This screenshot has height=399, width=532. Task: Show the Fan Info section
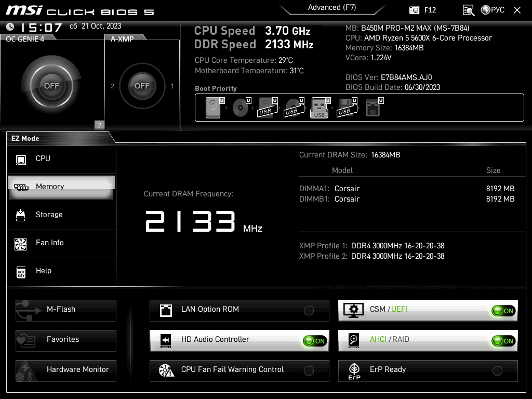click(x=61, y=243)
